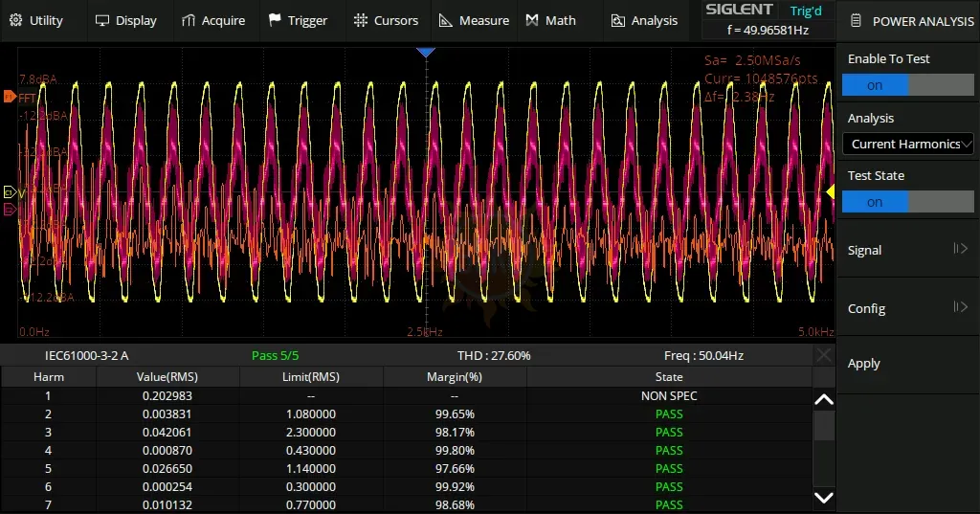
Task: Click the Trig'd status indicator
Action: (x=805, y=11)
